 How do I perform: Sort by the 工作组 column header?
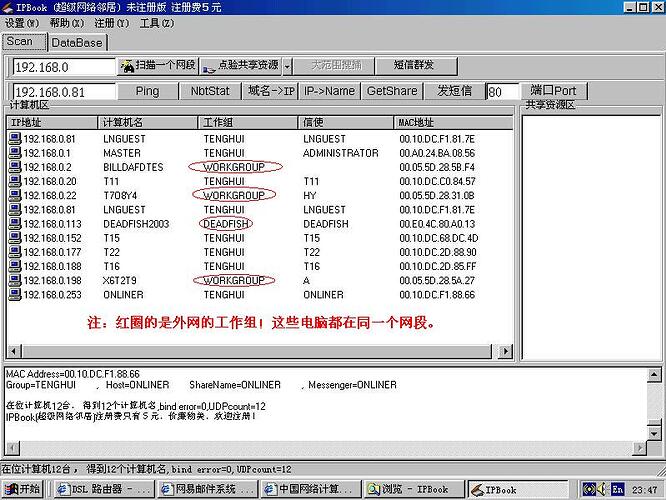click(x=248, y=123)
